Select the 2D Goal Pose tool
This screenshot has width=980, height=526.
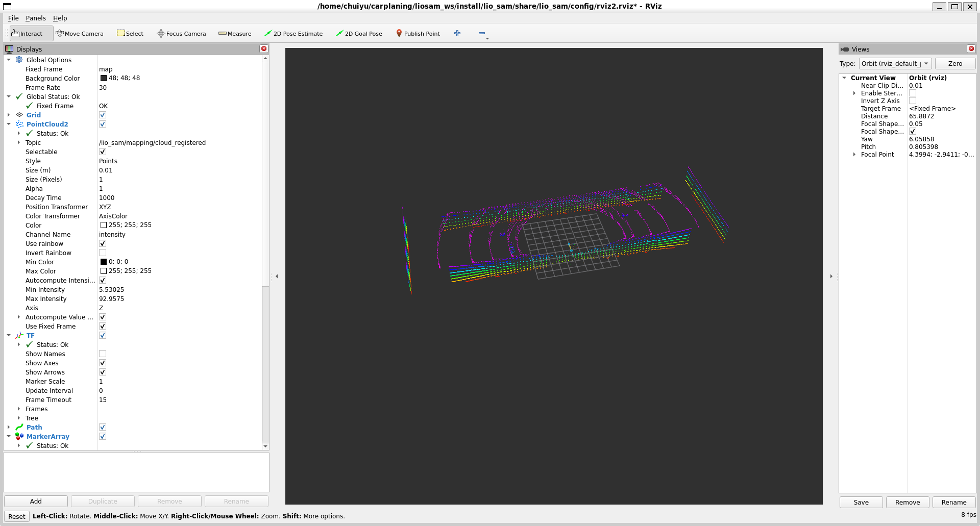click(x=359, y=34)
